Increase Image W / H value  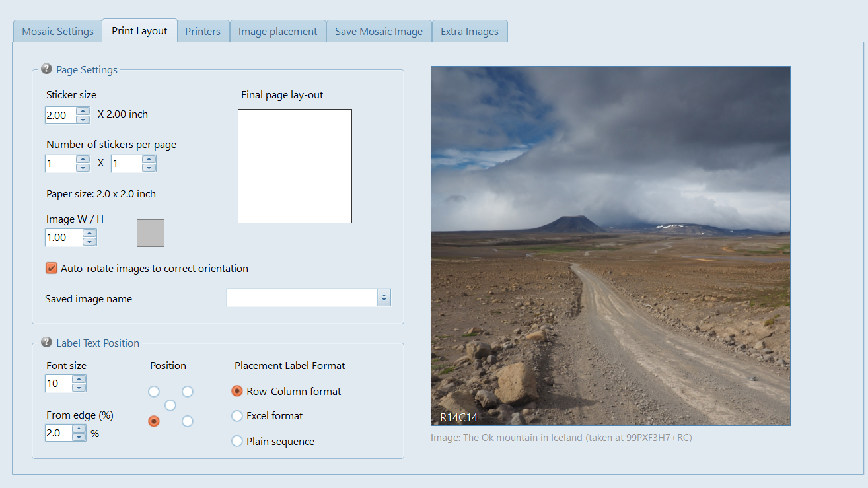tap(90, 233)
